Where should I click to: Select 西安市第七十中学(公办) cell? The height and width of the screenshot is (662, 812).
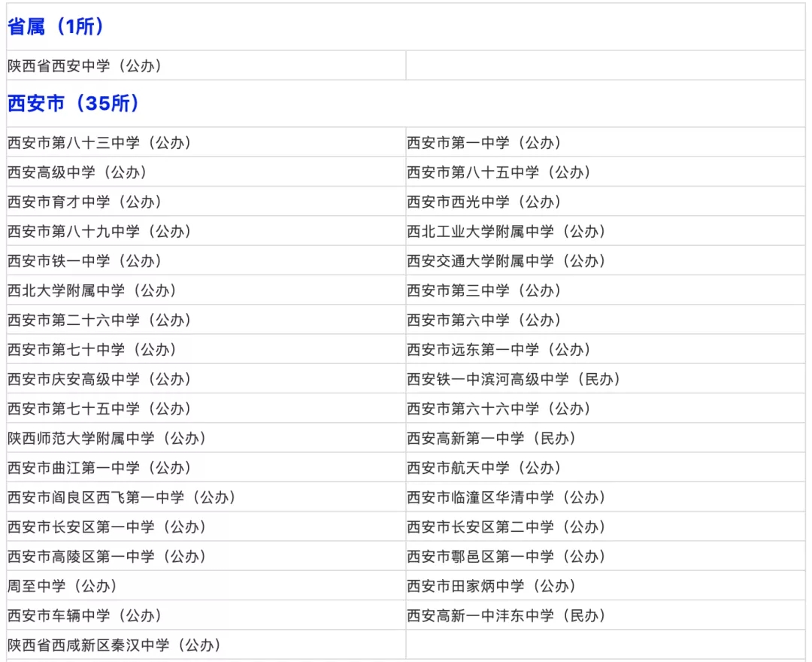click(x=206, y=348)
